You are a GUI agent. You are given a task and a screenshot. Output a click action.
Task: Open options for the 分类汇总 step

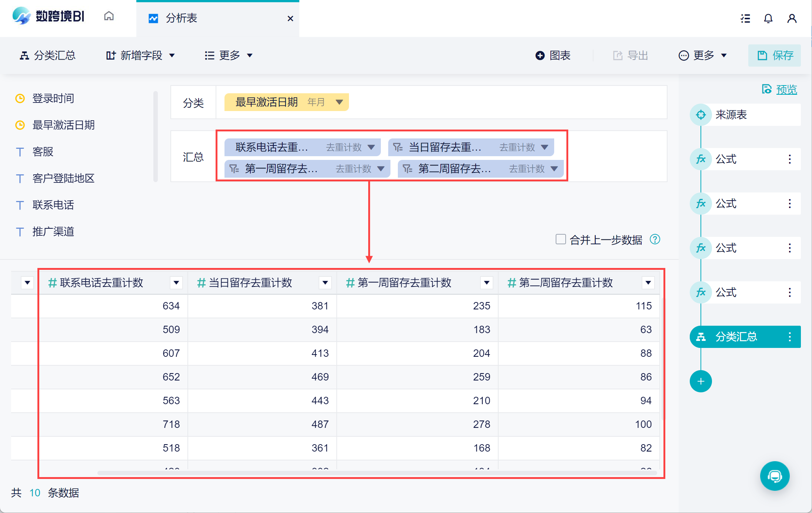pos(790,337)
